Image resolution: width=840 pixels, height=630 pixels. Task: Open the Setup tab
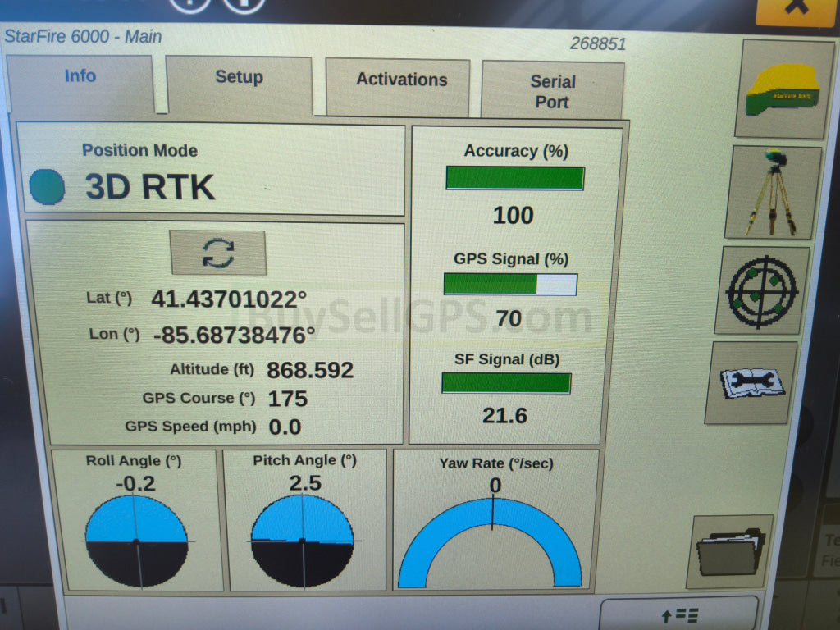tap(239, 78)
